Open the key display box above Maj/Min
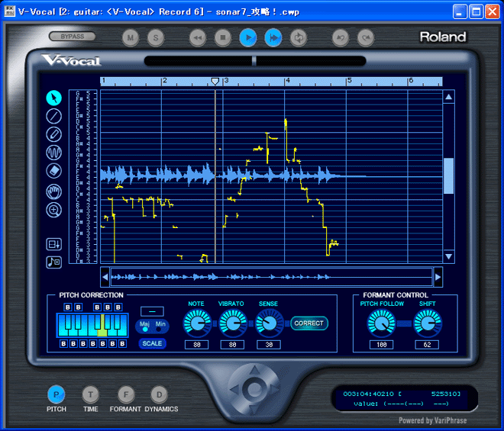 tap(153, 311)
